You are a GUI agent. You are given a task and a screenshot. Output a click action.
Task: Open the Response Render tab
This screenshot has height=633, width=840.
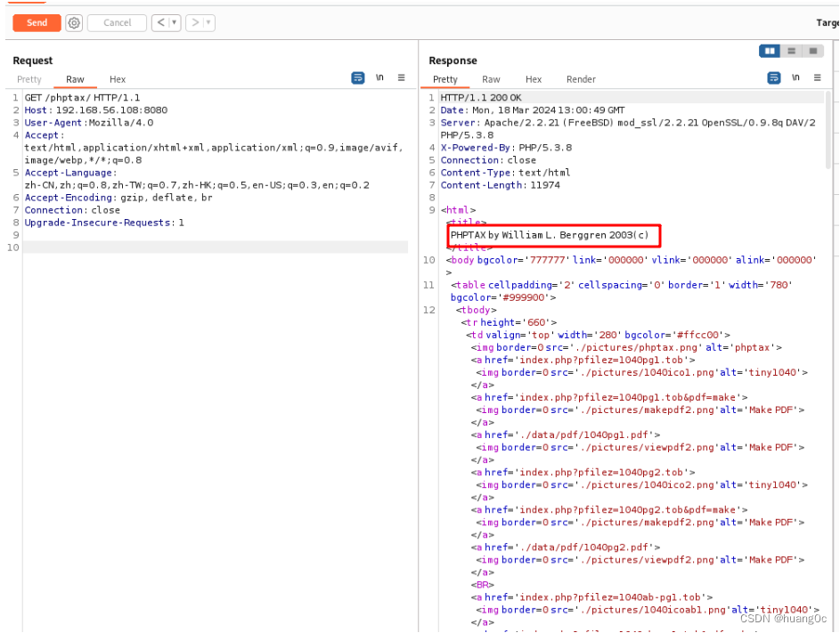(x=581, y=79)
